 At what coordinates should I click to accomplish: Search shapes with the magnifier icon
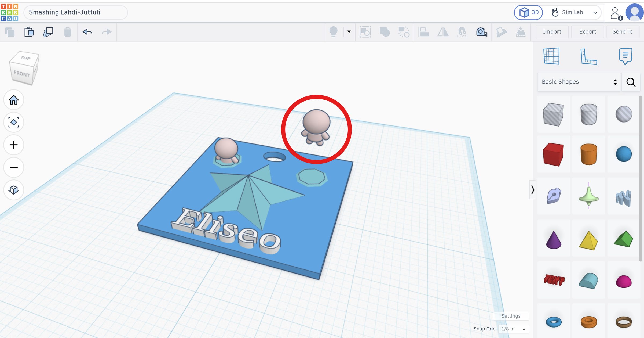[x=631, y=82]
